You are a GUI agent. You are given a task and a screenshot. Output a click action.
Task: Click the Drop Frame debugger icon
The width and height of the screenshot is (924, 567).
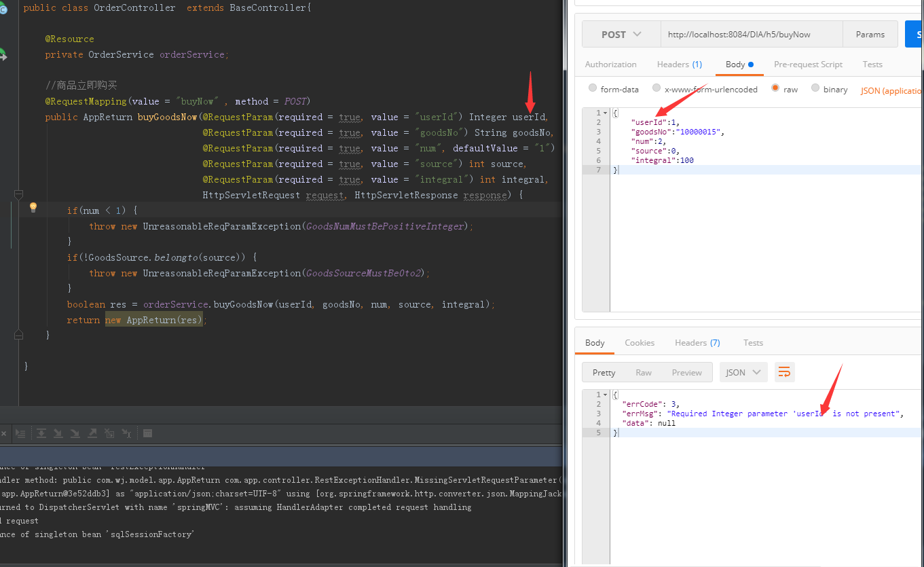[109, 433]
